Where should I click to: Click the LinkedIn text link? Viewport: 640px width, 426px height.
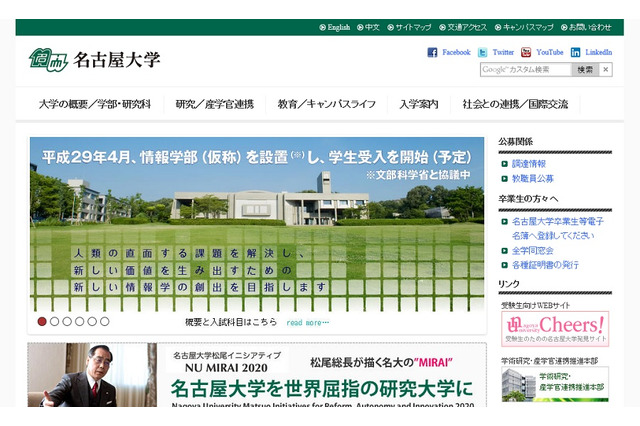coord(599,52)
